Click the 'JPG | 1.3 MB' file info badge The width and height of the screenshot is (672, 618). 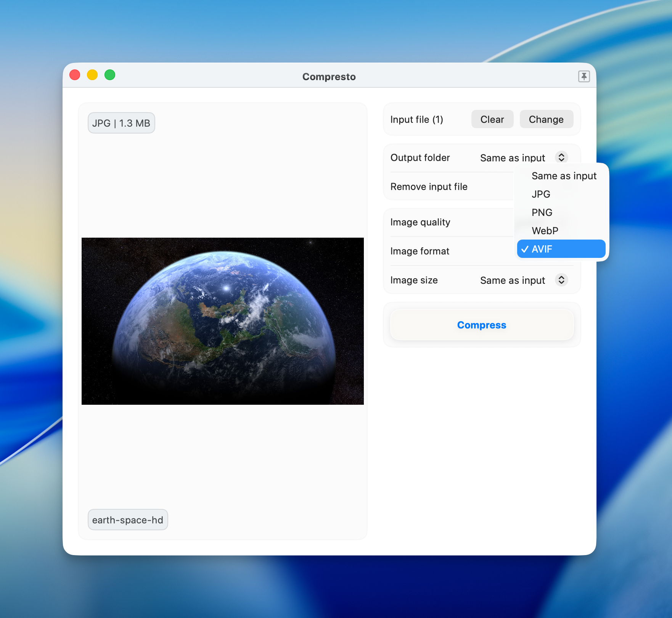point(121,123)
